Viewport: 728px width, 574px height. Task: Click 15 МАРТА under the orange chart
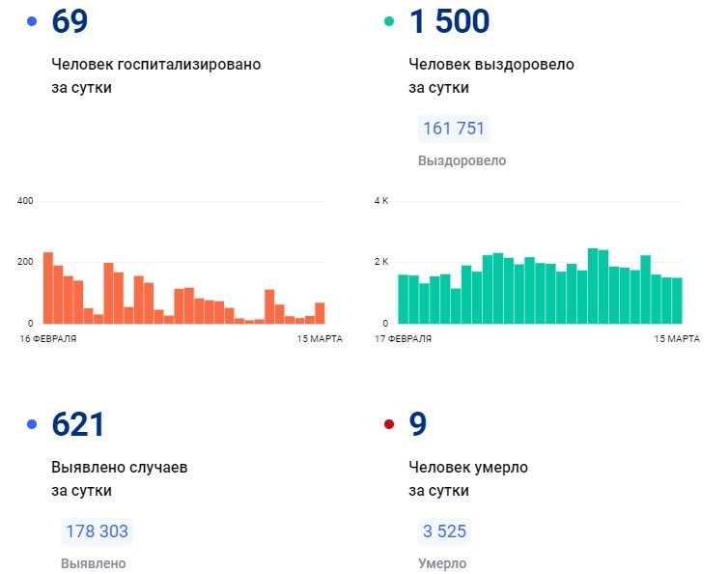pyautogui.click(x=318, y=339)
